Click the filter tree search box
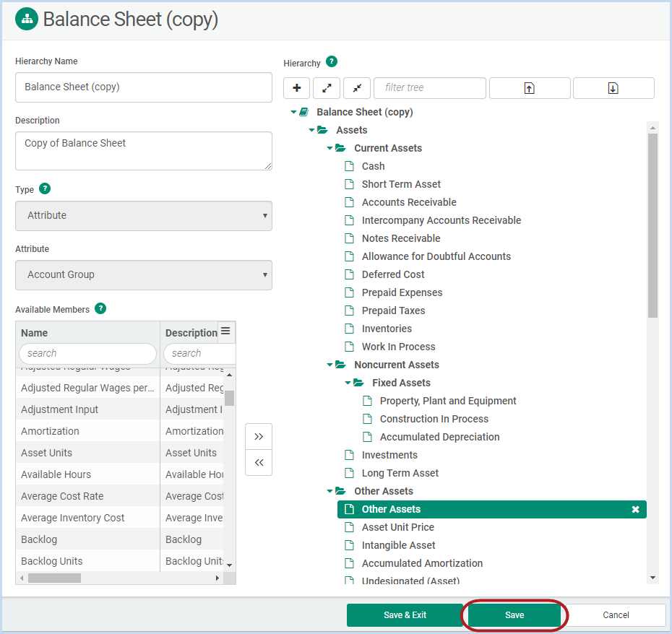The height and width of the screenshot is (634, 672). click(x=430, y=88)
